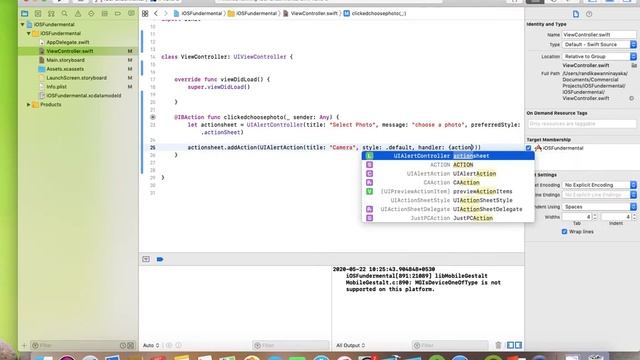The image size is (640, 360).
Task: Click the console Filter field
Action: pyautogui.click(x=450, y=345)
